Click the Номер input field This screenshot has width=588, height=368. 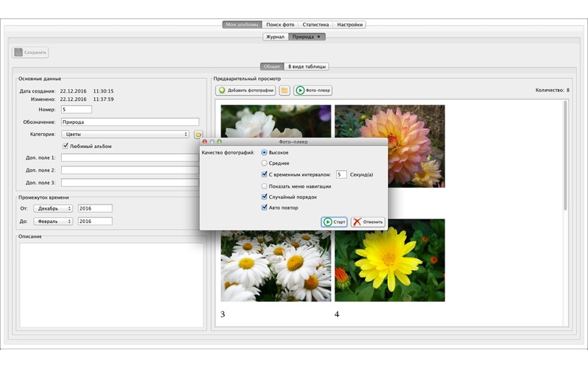[76, 109]
